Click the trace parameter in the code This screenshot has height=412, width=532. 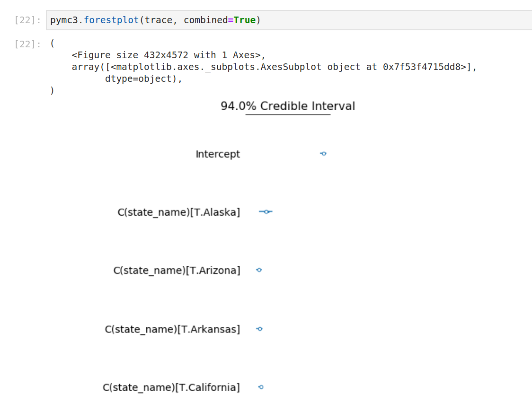pyautogui.click(x=159, y=20)
